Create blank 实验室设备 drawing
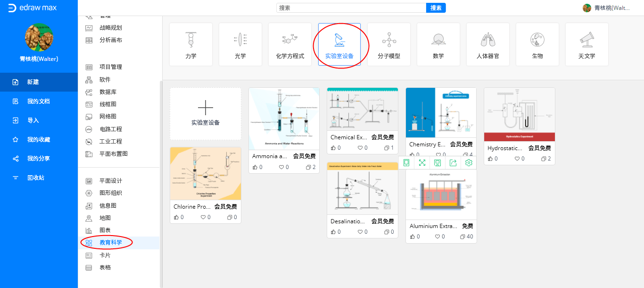Screen dimensions: 644x288 pyautogui.click(x=206, y=114)
